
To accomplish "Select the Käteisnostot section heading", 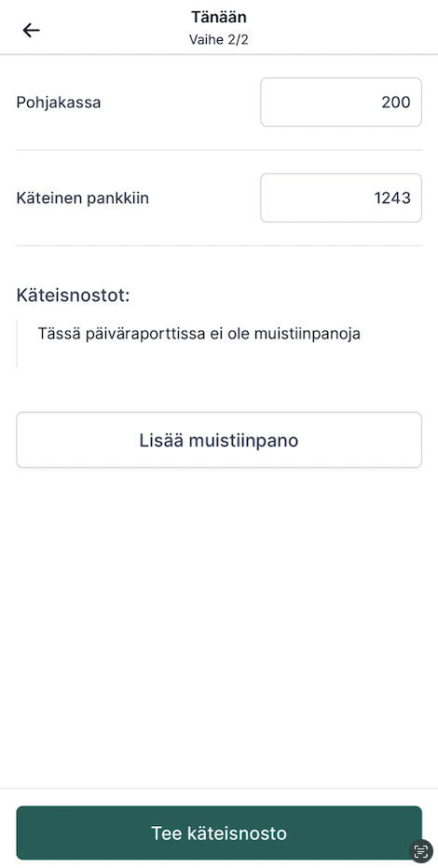I will click(x=73, y=295).
